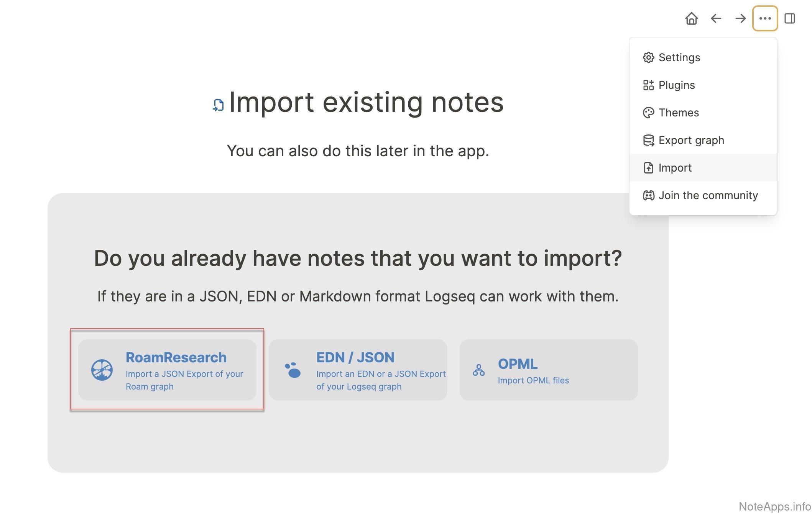Click the Logseq logo icon
Screen dimensions: 812x514
pyautogui.click(x=293, y=370)
